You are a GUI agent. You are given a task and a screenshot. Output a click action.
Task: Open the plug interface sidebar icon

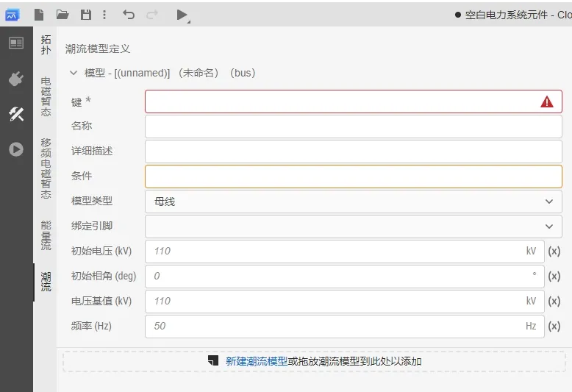click(x=16, y=79)
